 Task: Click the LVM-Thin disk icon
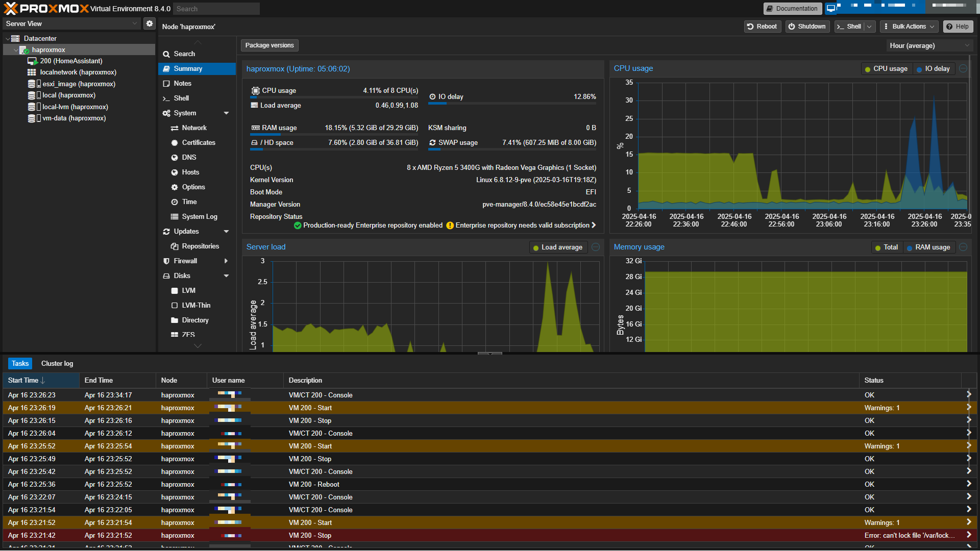click(x=175, y=306)
